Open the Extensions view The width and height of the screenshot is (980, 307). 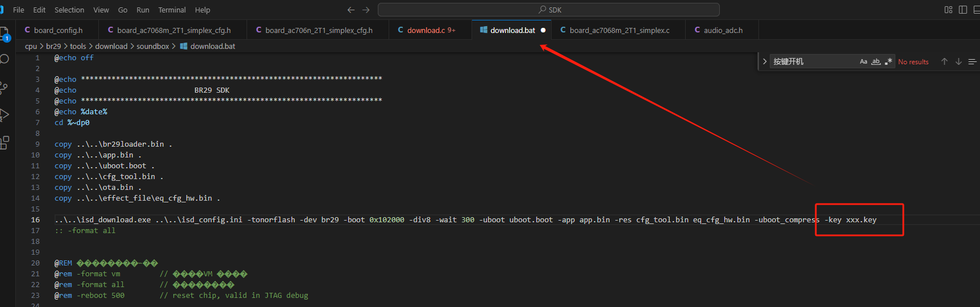(x=4, y=143)
